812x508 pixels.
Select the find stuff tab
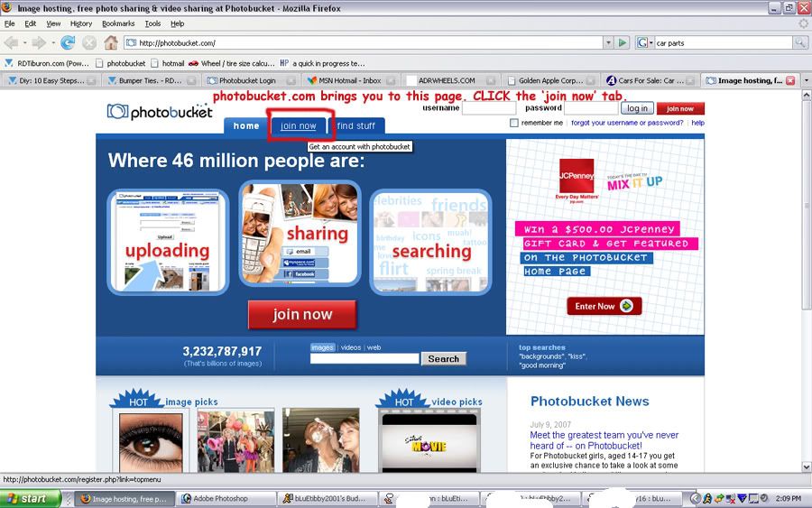355,126
